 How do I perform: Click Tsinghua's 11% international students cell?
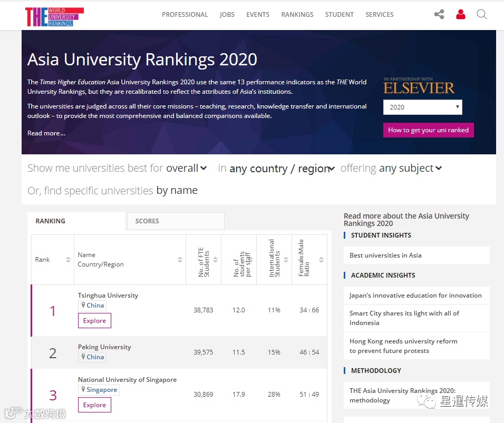coord(274,310)
